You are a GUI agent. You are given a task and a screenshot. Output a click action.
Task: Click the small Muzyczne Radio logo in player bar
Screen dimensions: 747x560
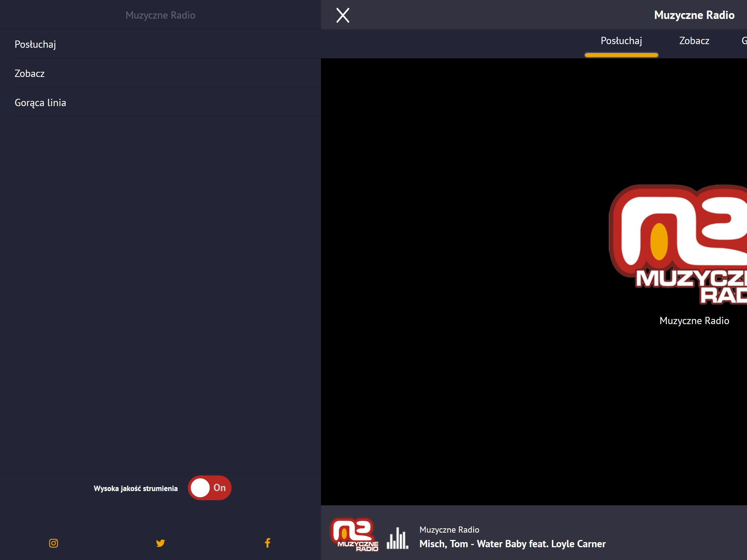354,534
